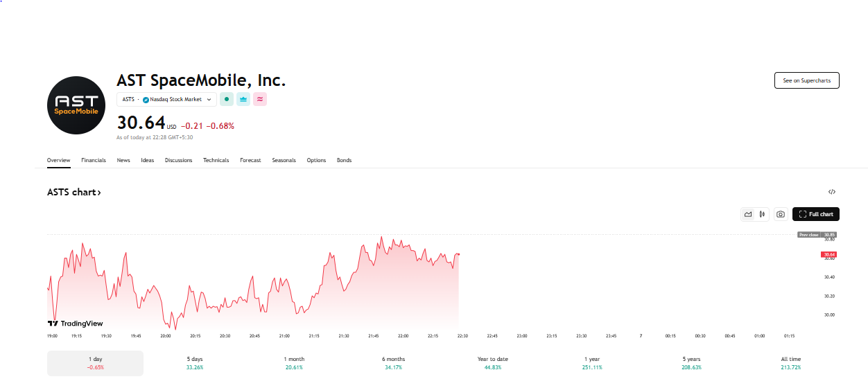Select the 1 year range

(x=592, y=363)
